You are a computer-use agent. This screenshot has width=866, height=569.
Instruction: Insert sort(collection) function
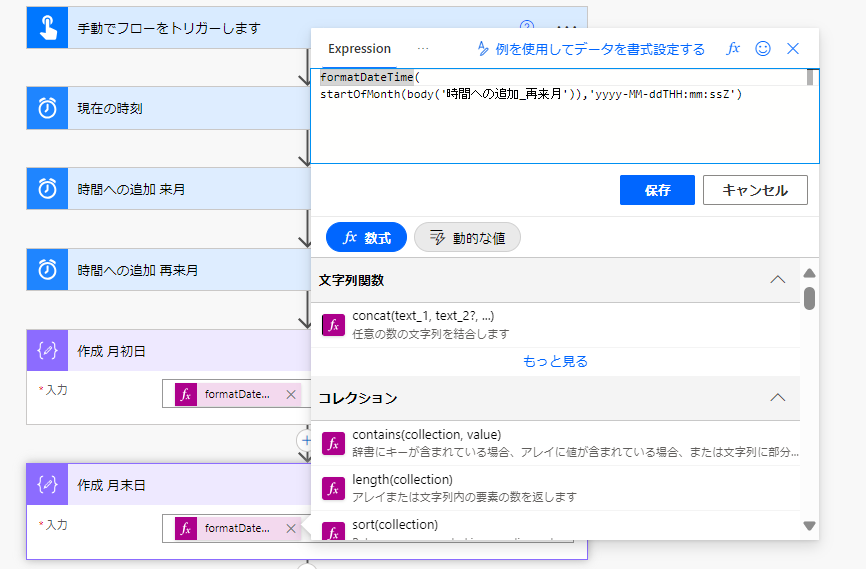point(556,526)
